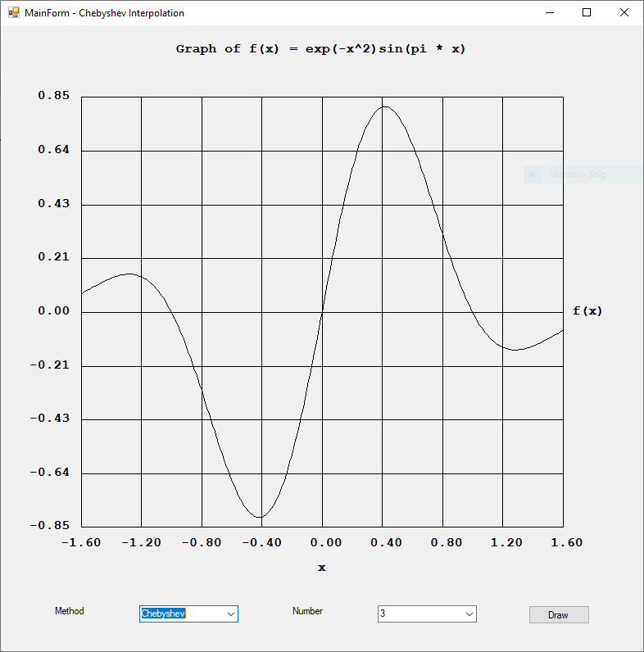Close the Chebyshev Interpolation window
Image resolution: width=644 pixels, height=652 pixels.
point(624,13)
